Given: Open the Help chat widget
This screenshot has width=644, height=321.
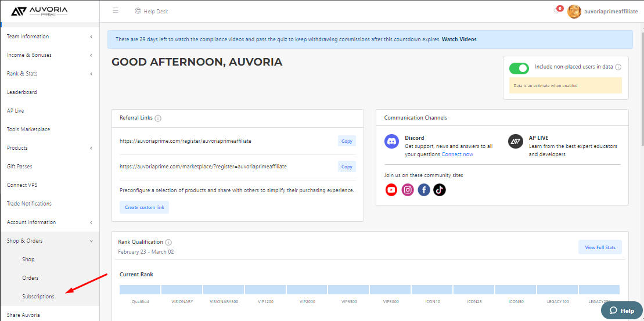Looking at the screenshot, I should 621,311.
